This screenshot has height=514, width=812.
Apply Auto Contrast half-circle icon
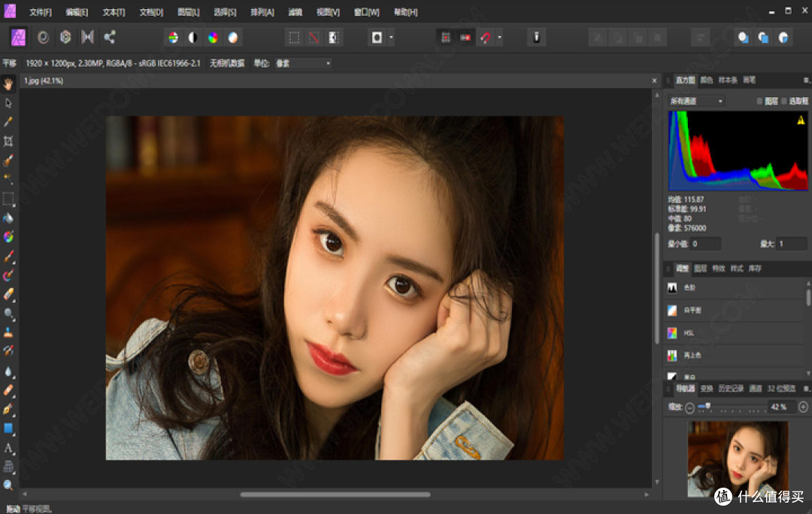pos(192,38)
